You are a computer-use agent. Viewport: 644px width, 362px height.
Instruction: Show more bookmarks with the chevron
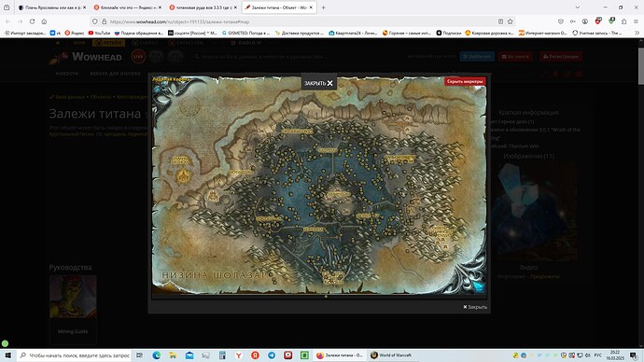coord(637,33)
